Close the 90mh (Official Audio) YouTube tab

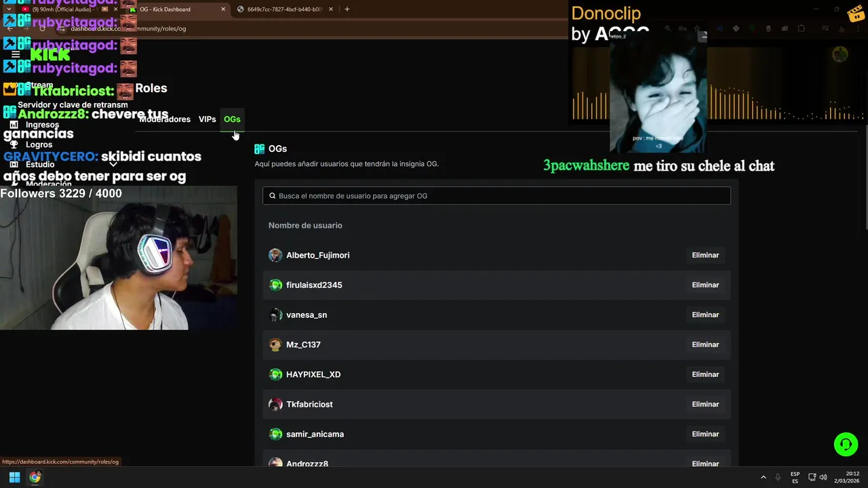[117, 9]
